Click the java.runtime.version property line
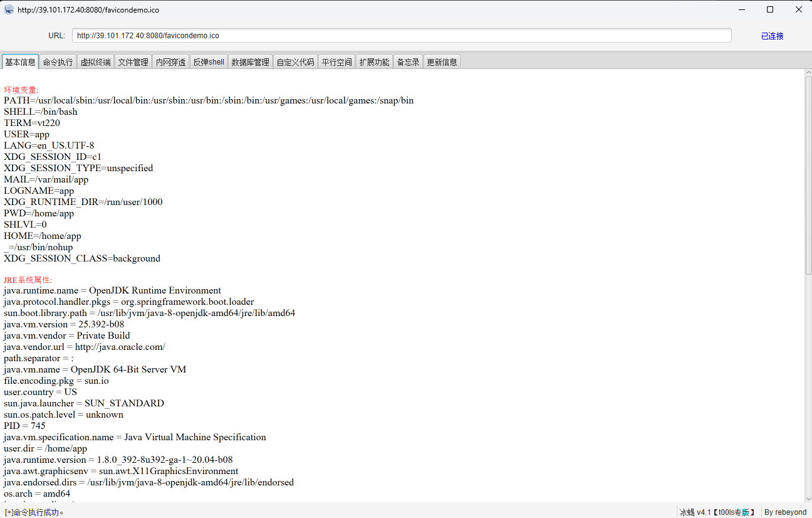Image resolution: width=812 pixels, height=518 pixels. point(118,460)
